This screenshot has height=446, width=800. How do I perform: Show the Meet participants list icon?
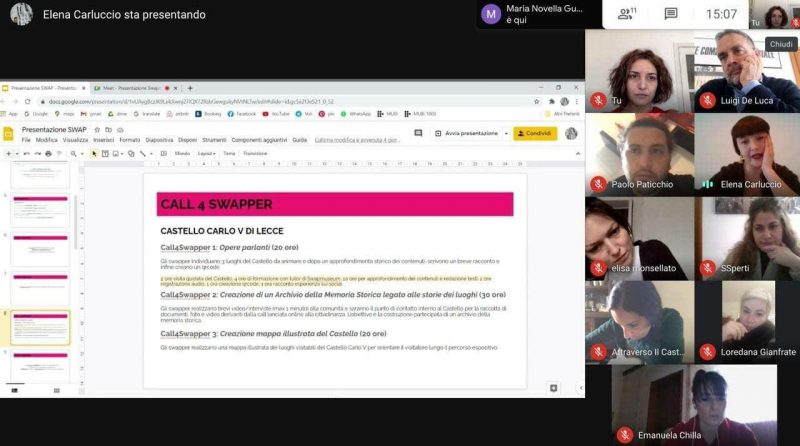(x=627, y=14)
